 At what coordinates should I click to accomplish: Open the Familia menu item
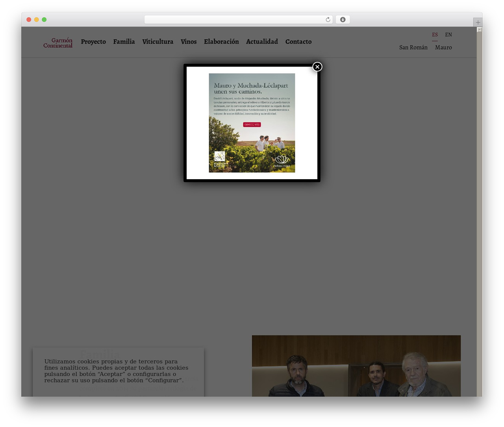[x=124, y=42]
